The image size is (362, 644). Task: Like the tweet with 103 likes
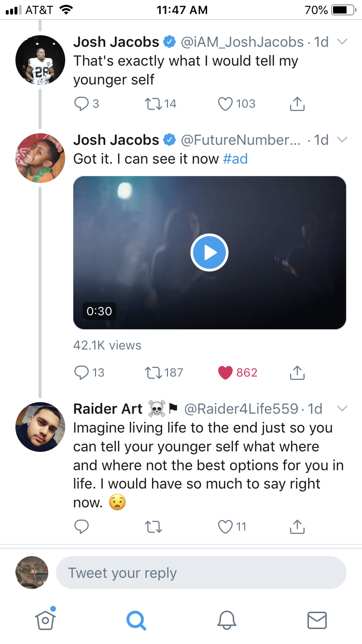pos(225,104)
